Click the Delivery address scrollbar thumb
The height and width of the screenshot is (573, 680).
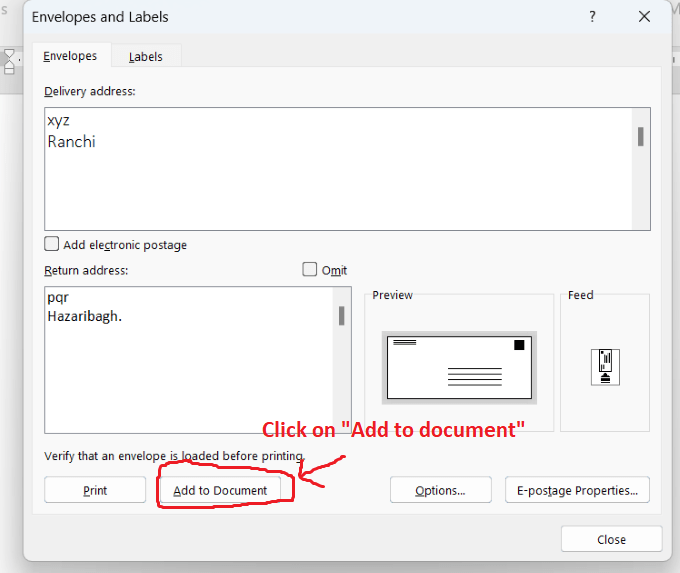tap(641, 137)
